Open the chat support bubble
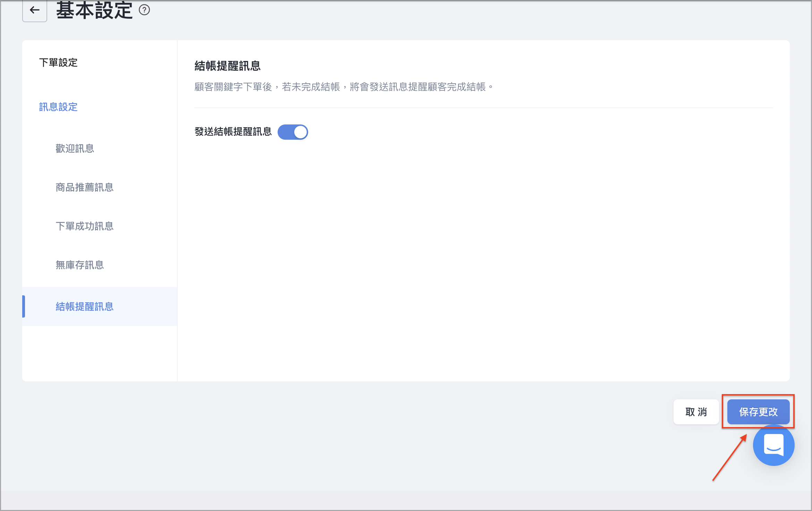 tap(773, 445)
